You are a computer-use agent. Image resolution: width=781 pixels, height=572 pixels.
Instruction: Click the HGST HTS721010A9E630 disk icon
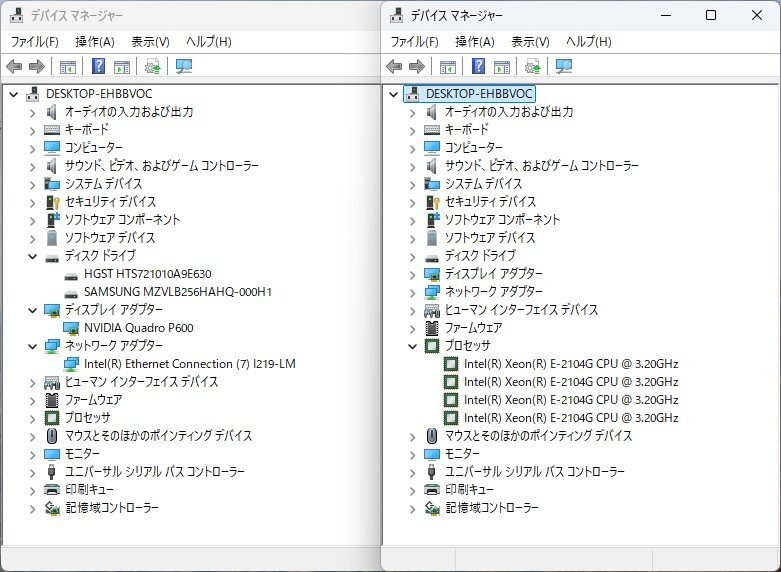tap(71, 276)
